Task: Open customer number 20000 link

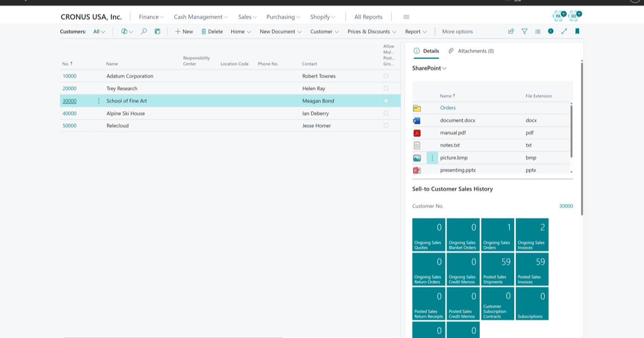Action: tap(70, 89)
